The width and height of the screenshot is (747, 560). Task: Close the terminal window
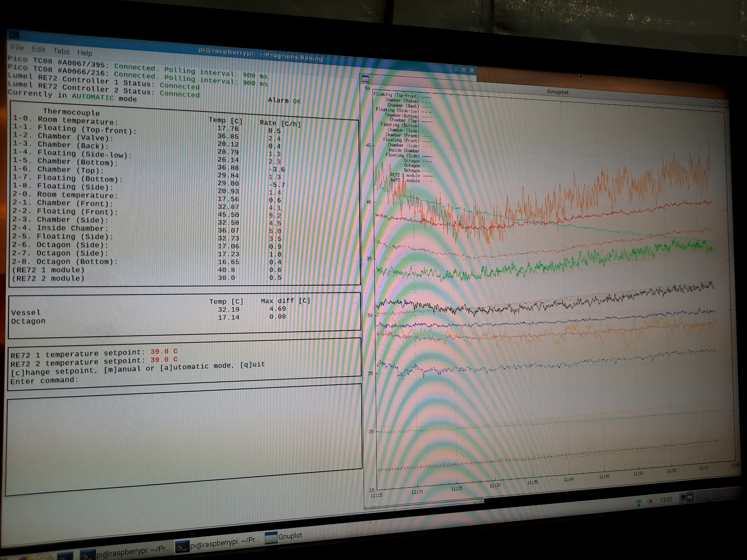[472, 70]
